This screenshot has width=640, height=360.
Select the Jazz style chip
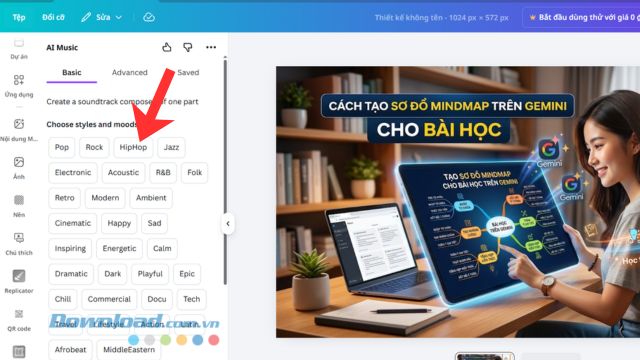click(171, 147)
